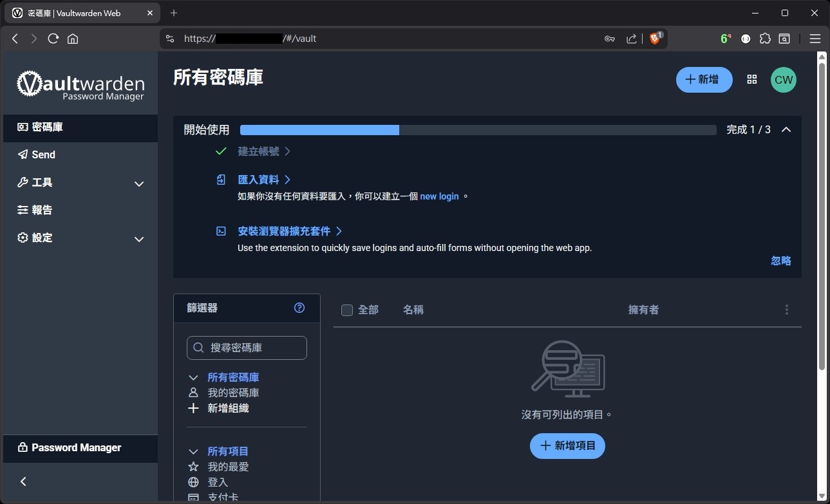The image size is (830, 504).
Task: Open the green 6 extension icon
Action: tap(726, 39)
